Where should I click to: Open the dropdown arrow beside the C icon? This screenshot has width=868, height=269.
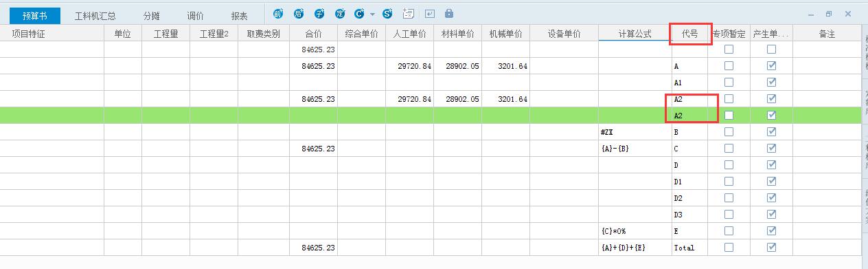pos(372,14)
